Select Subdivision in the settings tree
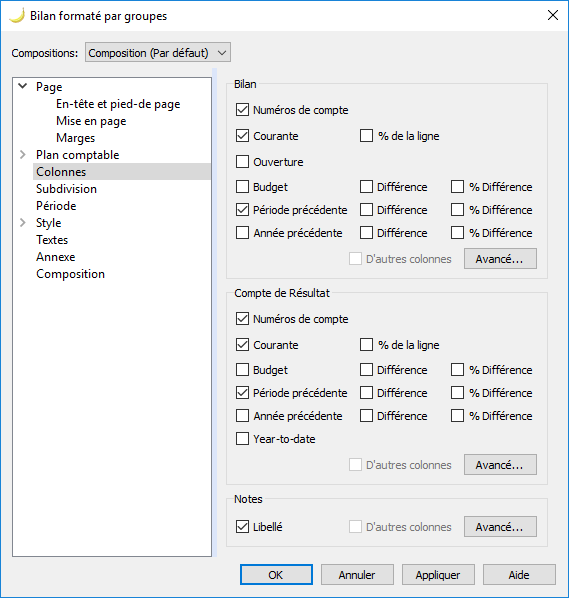569x599 pixels. point(66,189)
